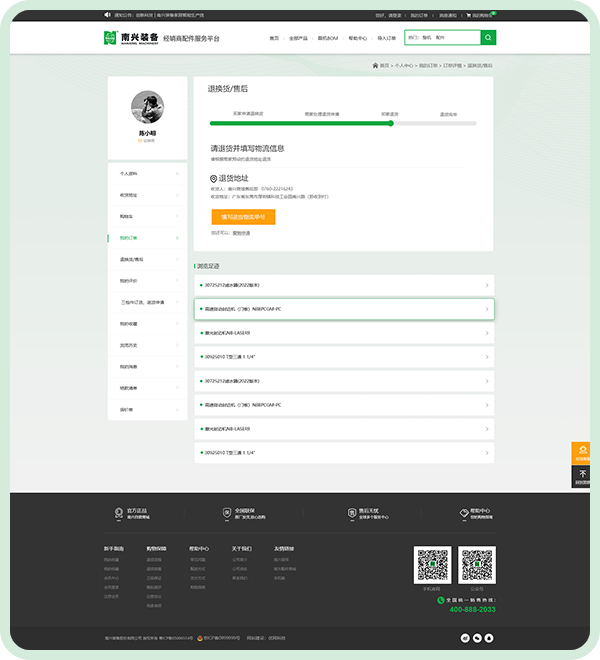Screen dimensions: 600x660
Task: Click the return progress bar's current step
Action: pos(392,123)
